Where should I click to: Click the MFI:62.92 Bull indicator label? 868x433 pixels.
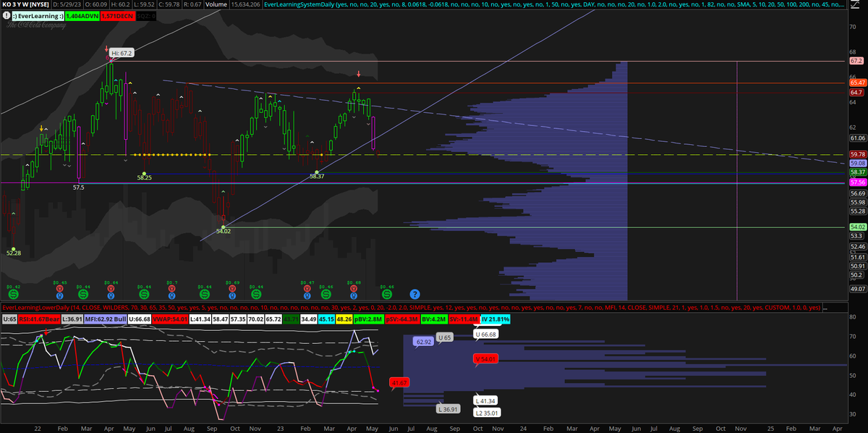tap(105, 319)
